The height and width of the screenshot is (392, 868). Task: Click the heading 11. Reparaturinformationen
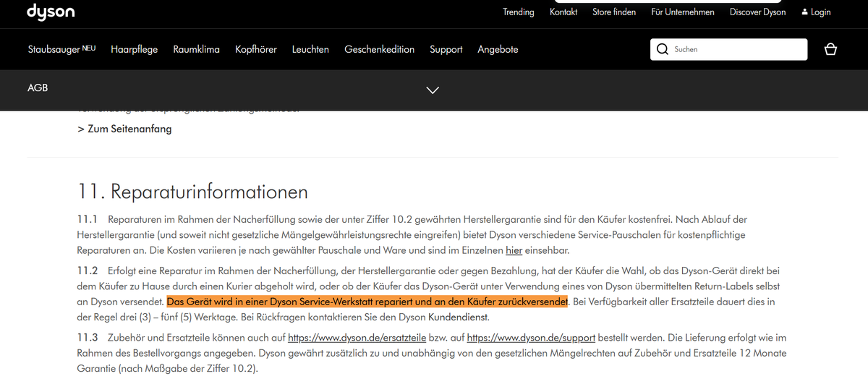coord(192,192)
